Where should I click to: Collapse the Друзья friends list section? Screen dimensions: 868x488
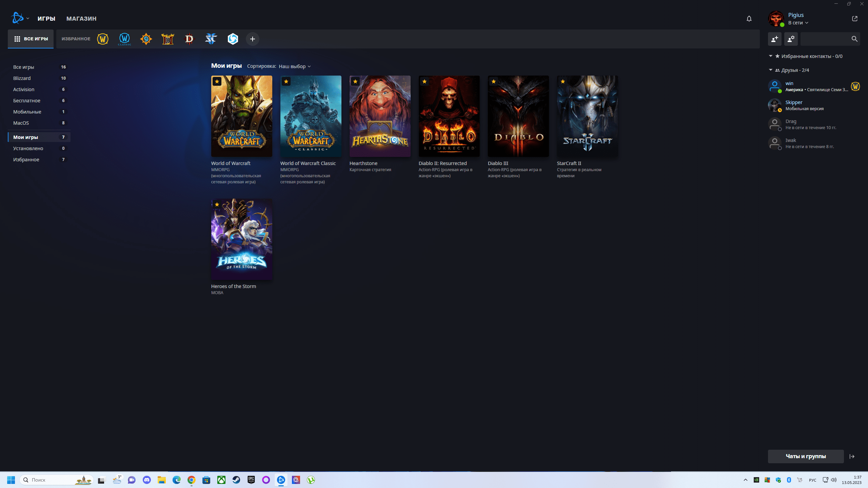(770, 70)
